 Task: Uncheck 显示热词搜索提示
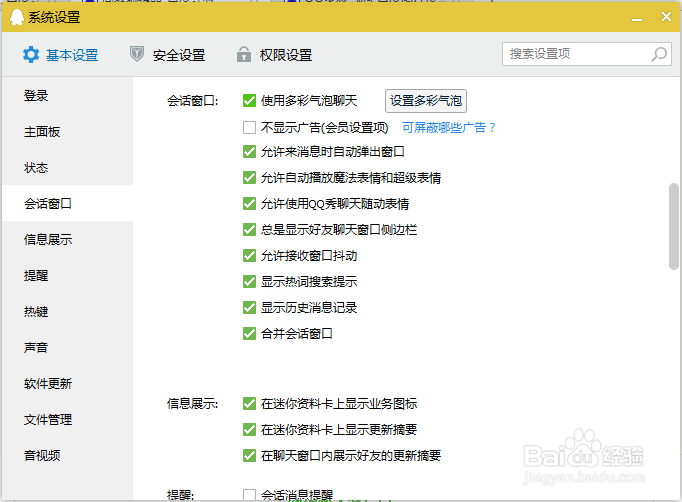(249, 282)
